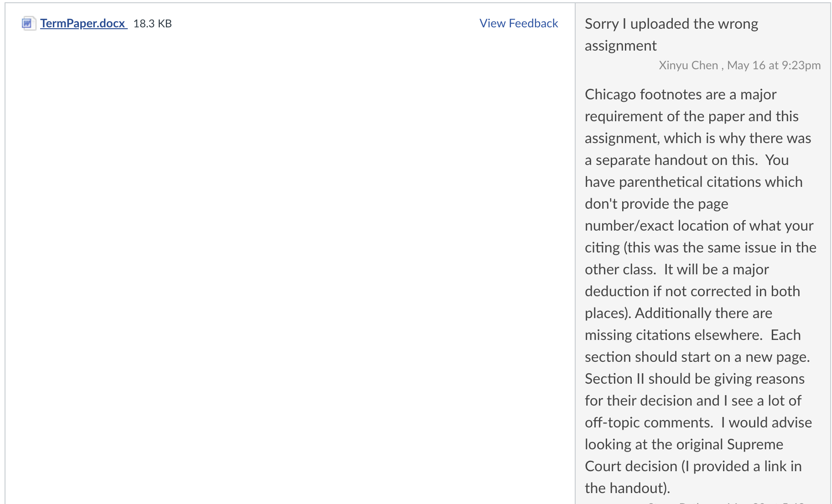The image size is (832, 504).
Task: Click the Xinyu Chen author name
Action: [x=688, y=65]
